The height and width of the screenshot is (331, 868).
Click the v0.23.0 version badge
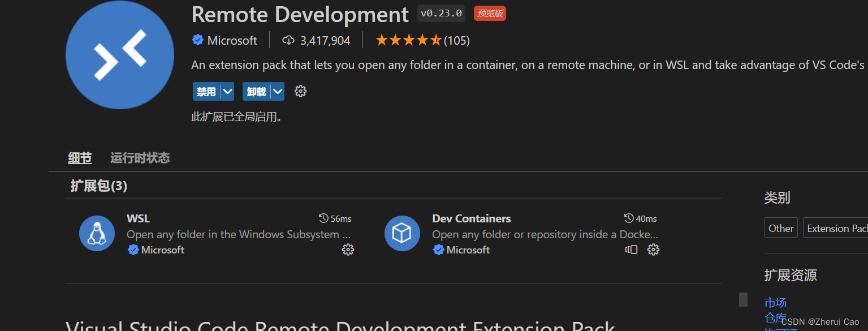[x=441, y=13]
